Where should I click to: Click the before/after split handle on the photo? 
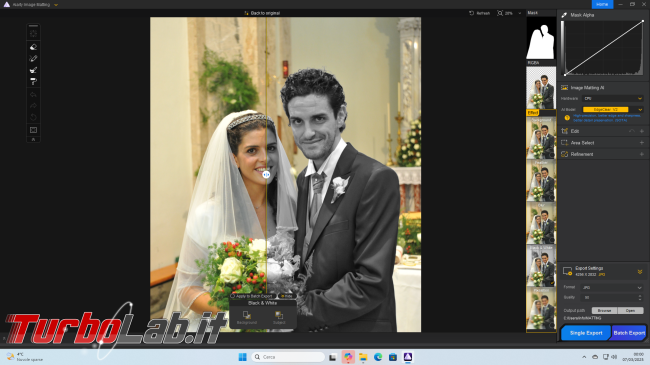click(266, 175)
